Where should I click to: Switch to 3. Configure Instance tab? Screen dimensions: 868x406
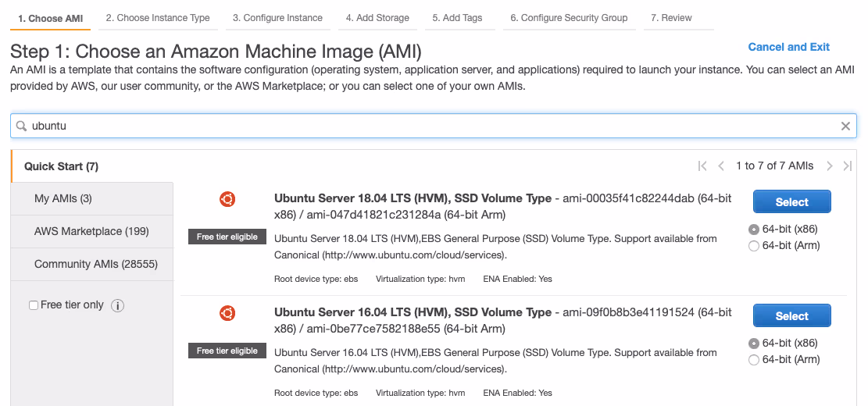[277, 18]
